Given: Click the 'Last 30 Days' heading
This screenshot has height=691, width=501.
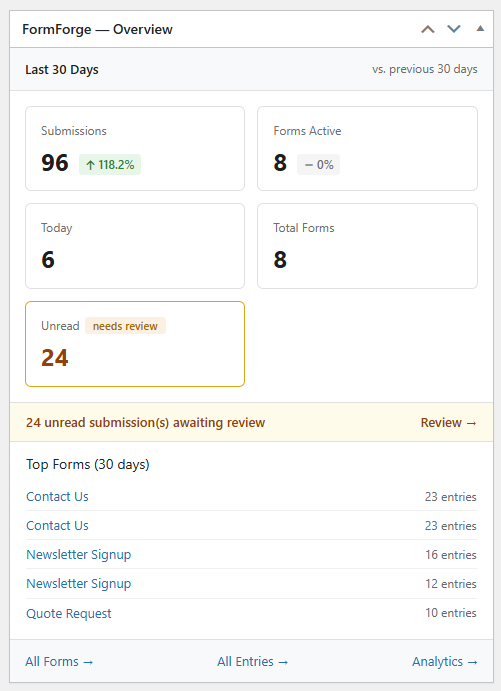Looking at the screenshot, I should [x=62, y=70].
